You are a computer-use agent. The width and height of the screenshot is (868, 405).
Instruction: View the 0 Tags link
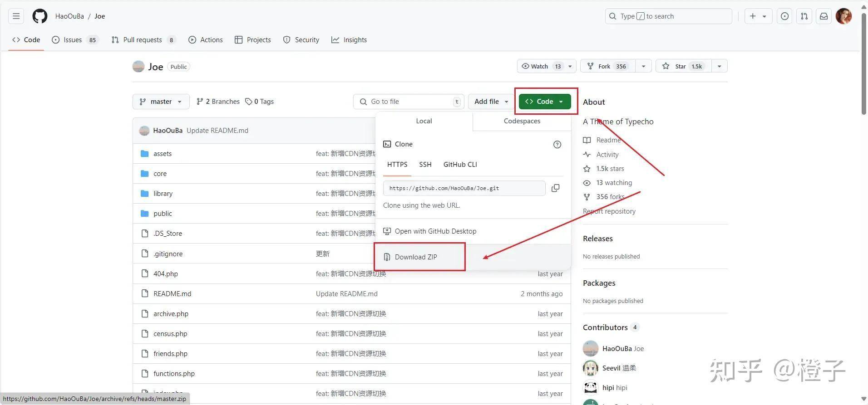pos(260,102)
